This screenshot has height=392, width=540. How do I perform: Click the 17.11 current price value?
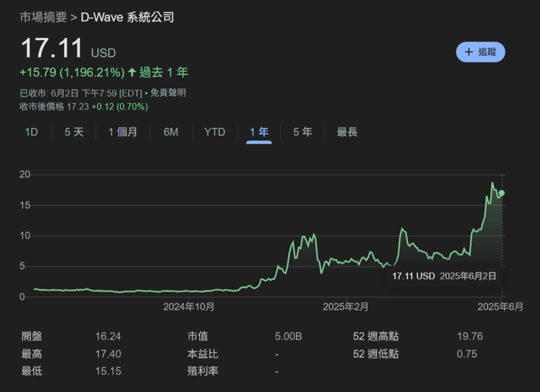(52, 48)
